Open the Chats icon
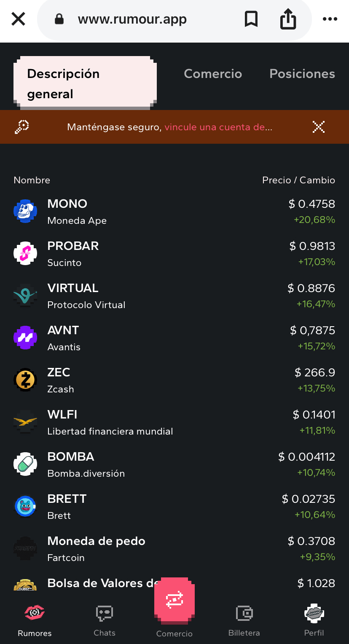349x644 pixels. coord(105,614)
